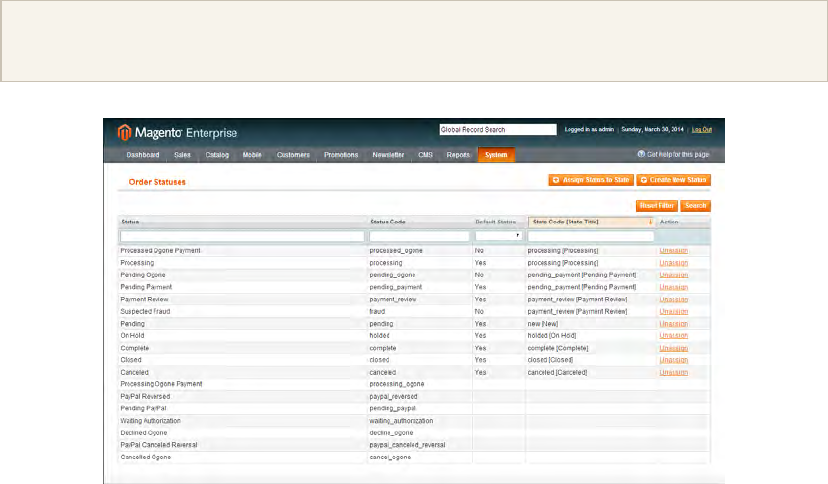828x484 pixels.
Task: Unassign the Processing status row
Action: tap(674, 263)
